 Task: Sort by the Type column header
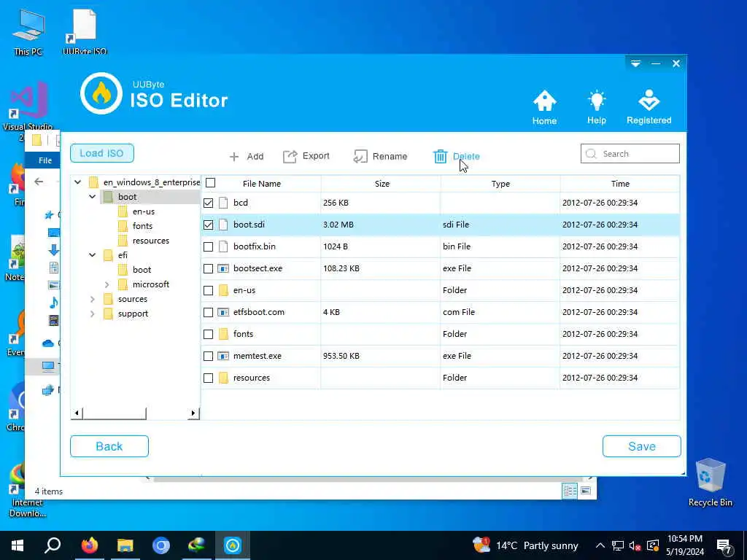click(500, 184)
